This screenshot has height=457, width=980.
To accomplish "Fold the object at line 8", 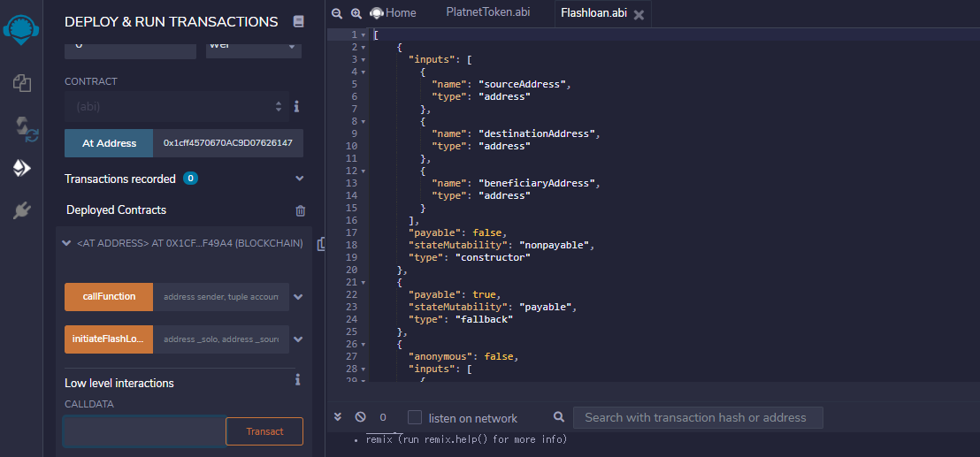I will click(363, 122).
